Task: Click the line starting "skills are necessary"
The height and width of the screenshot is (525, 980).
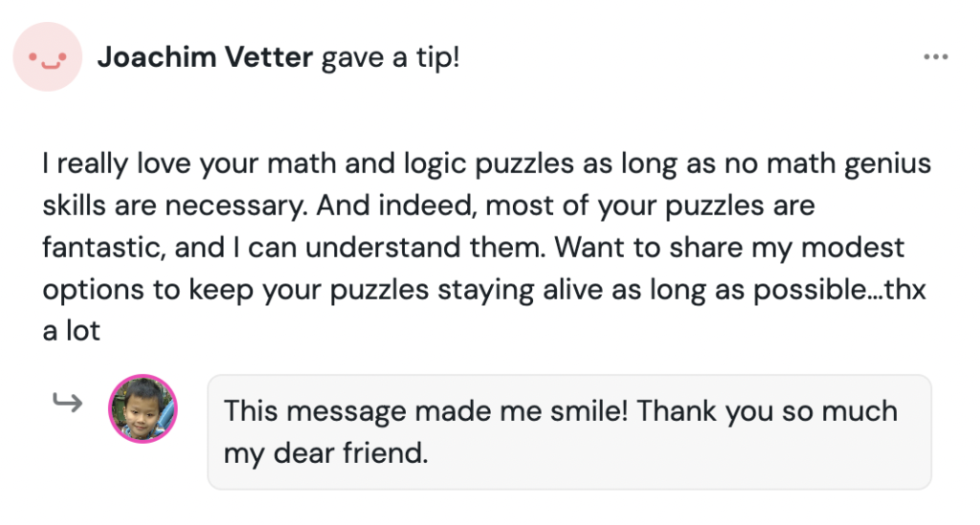Action: tap(428, 207)
